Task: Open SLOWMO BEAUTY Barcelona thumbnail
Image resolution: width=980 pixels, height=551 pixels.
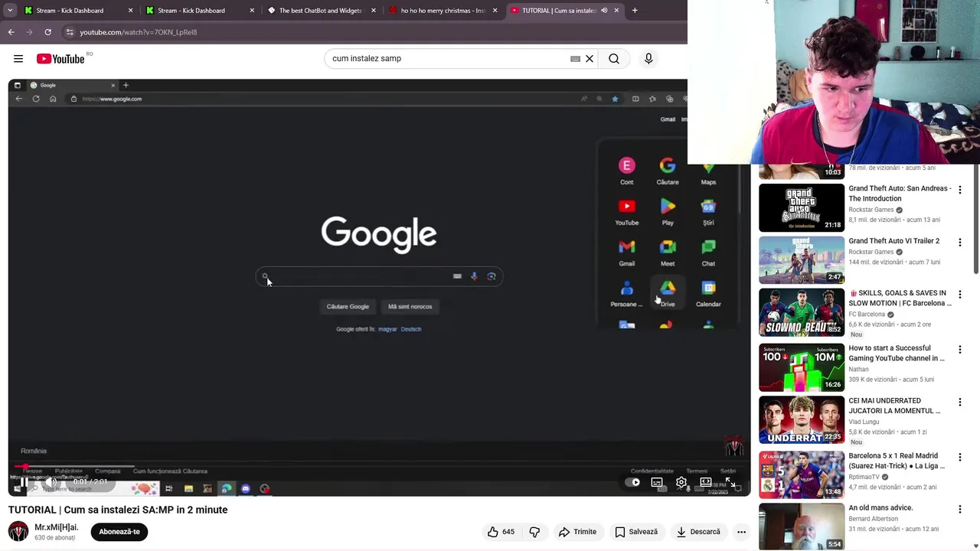Action: pos(802,313)
